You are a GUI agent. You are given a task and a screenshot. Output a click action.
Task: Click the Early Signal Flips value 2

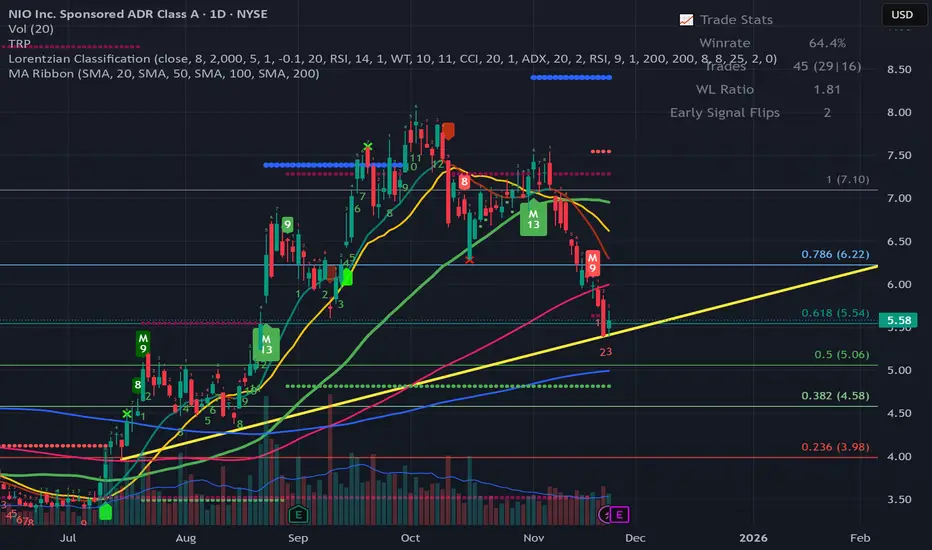827,112
